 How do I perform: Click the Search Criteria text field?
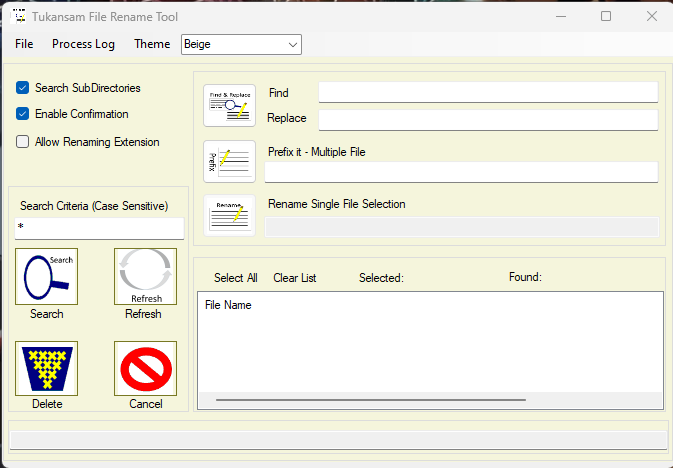tap(100, 228)
